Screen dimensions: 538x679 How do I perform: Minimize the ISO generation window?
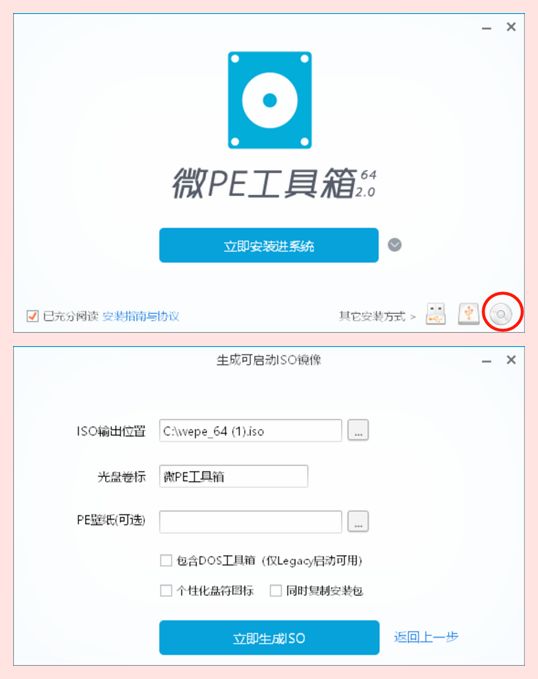coord(486,361)
